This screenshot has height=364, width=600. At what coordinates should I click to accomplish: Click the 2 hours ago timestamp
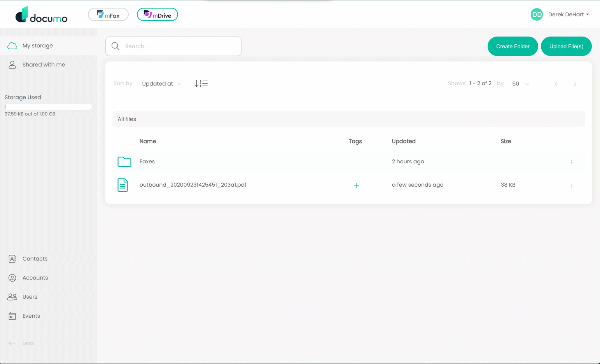coord(408,161)
